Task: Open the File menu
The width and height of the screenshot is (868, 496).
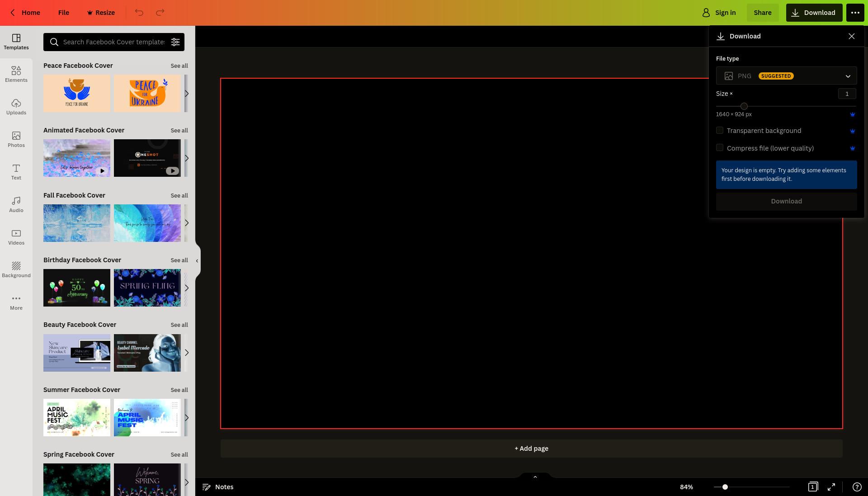Action: click(64, 13)
